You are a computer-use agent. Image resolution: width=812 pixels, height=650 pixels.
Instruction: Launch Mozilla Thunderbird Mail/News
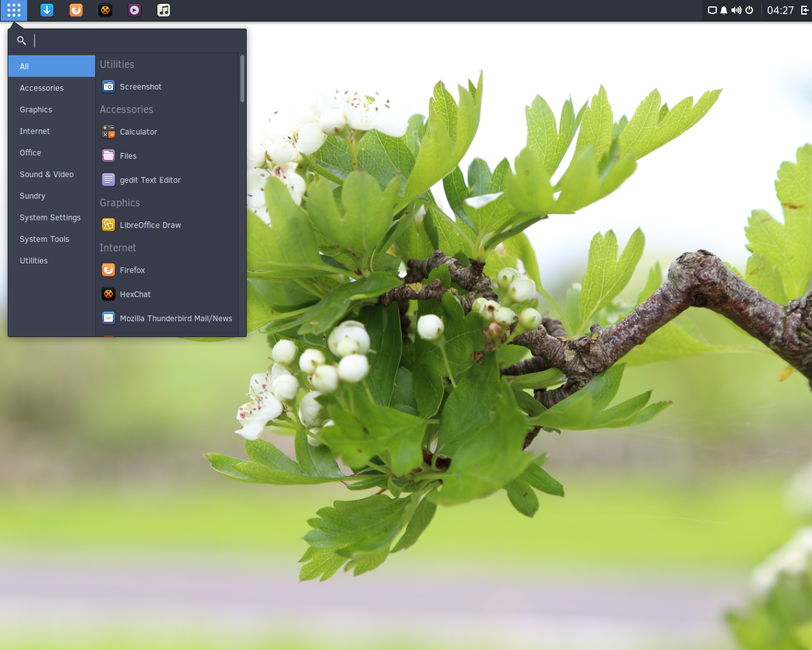[x=167, y=319]
